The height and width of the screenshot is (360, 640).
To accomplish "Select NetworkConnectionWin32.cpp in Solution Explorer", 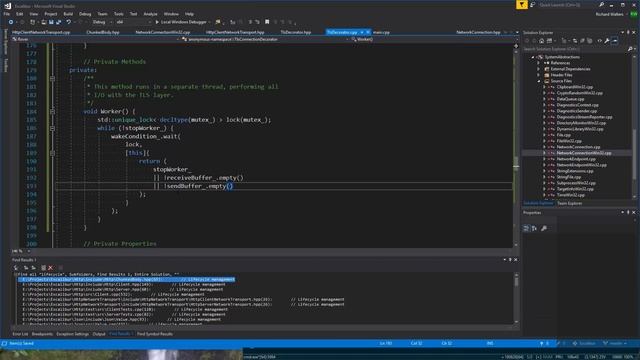I will (584, 153).
